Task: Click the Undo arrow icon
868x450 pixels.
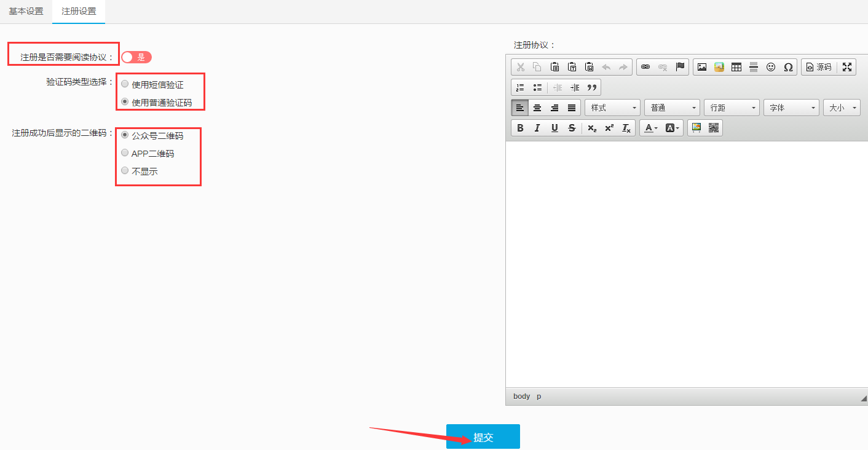Action: [606, 67]
